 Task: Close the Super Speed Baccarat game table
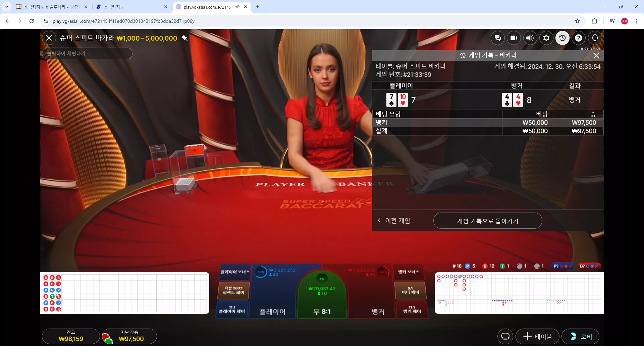pos(49,38)
